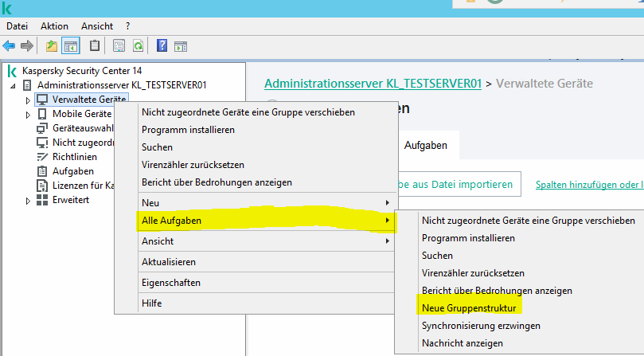This screenshot has height=356, width=644.
Task: Click the Show/Hide action pane icon
Action: pos(180,46)
